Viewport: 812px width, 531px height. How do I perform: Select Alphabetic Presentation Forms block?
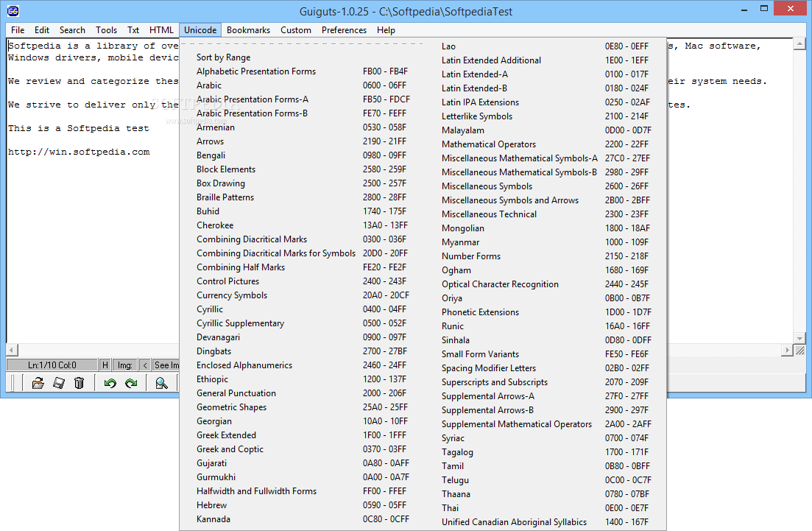304,71
